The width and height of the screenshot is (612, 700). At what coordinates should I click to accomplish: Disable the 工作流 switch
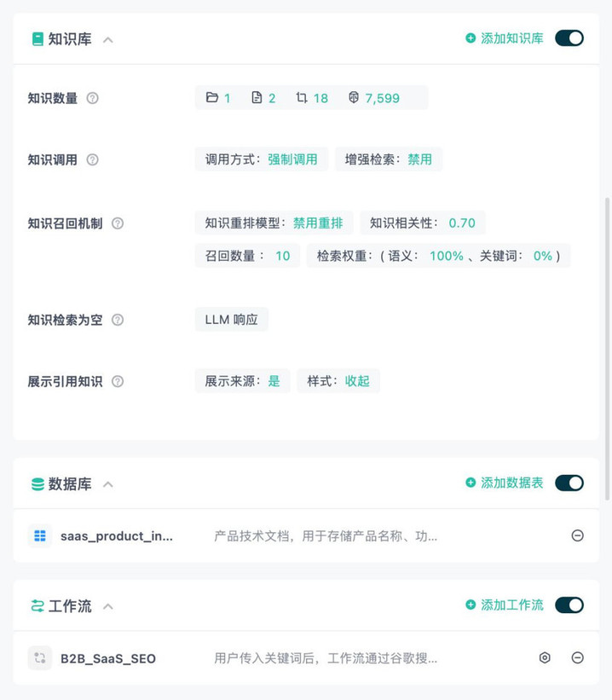[x=569, y=605]
